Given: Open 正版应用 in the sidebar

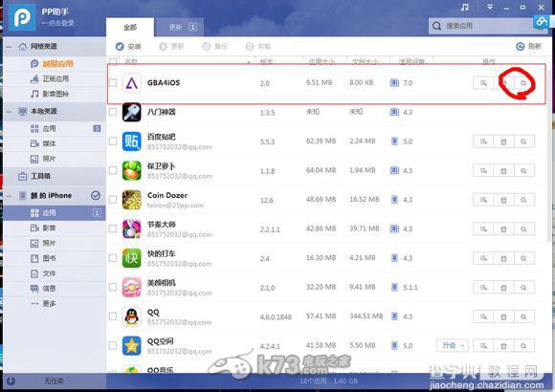Looking at the screenshot, I should coord(55,79).
